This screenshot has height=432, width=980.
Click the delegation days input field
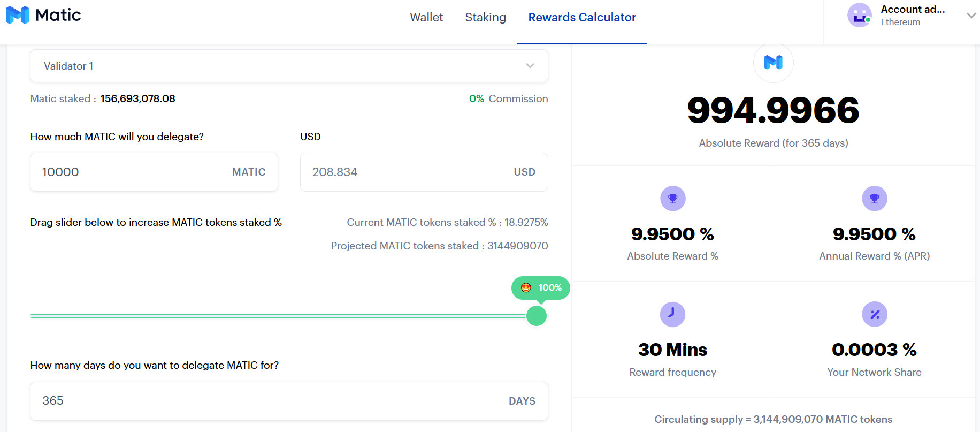(x=267, y=401)
